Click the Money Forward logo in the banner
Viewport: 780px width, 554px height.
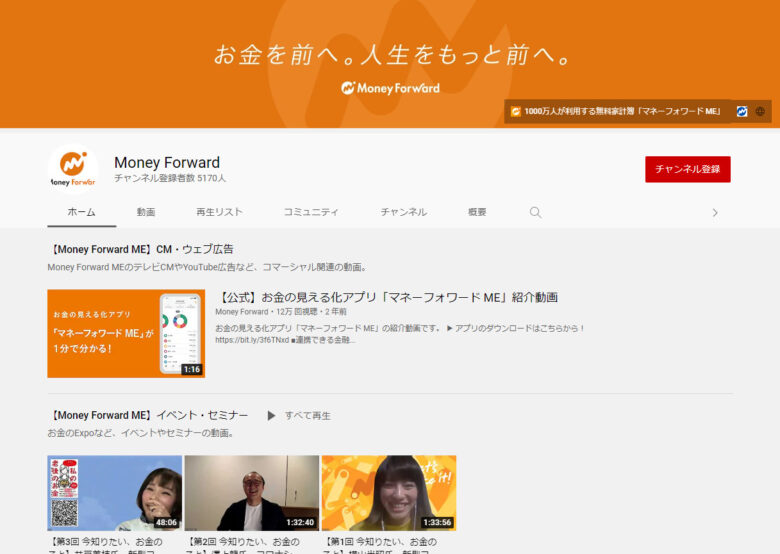(x=390, y=89)
